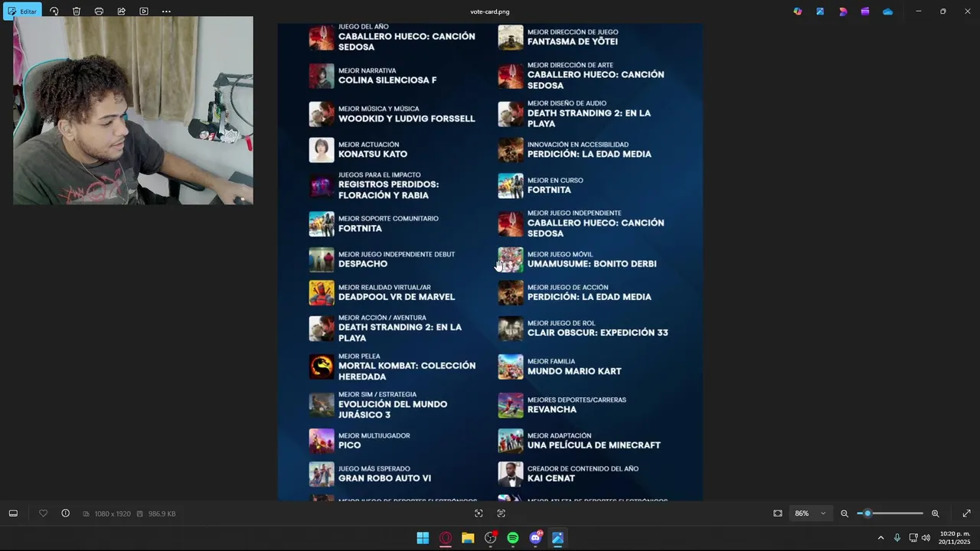This screenshot has width=980, height=551.
Task: Click the vote-card.png title text
Action: (490, 11)
